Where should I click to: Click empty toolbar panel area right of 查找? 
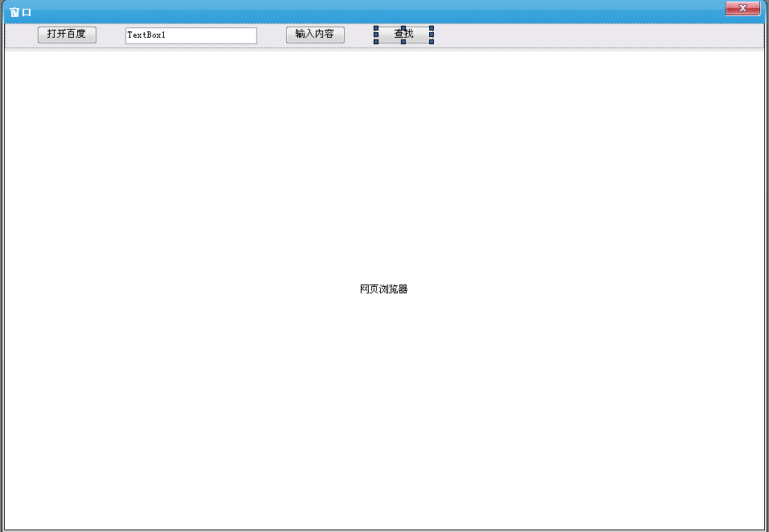[595, 35]
